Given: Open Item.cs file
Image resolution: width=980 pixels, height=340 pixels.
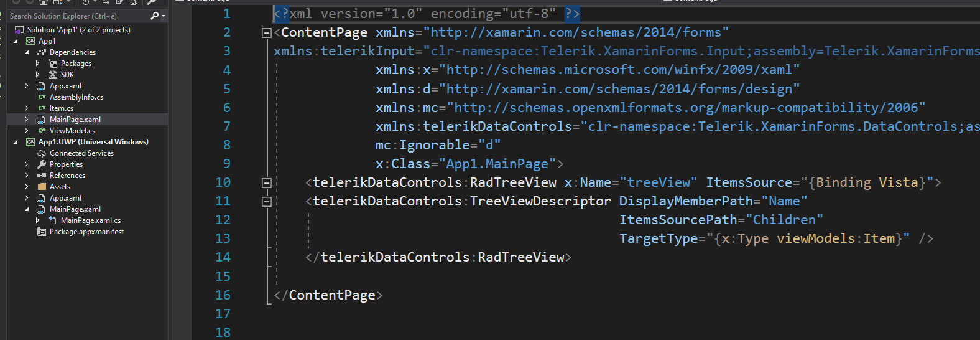Looking at the screenshot, I should pyautogui.click(x=62, y=108).
